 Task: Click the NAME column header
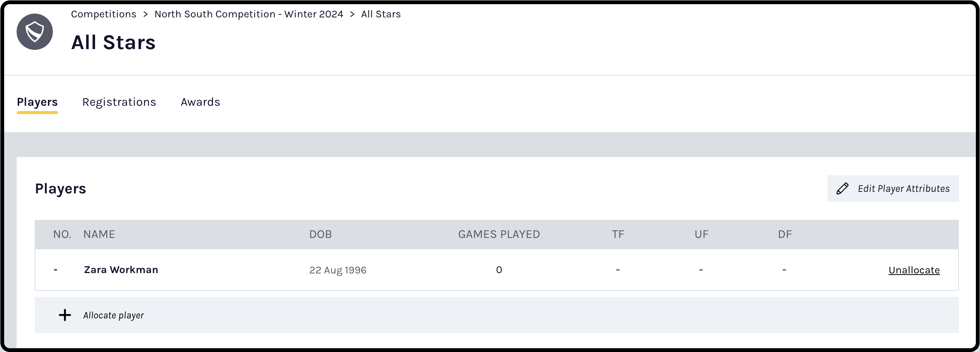99,234
